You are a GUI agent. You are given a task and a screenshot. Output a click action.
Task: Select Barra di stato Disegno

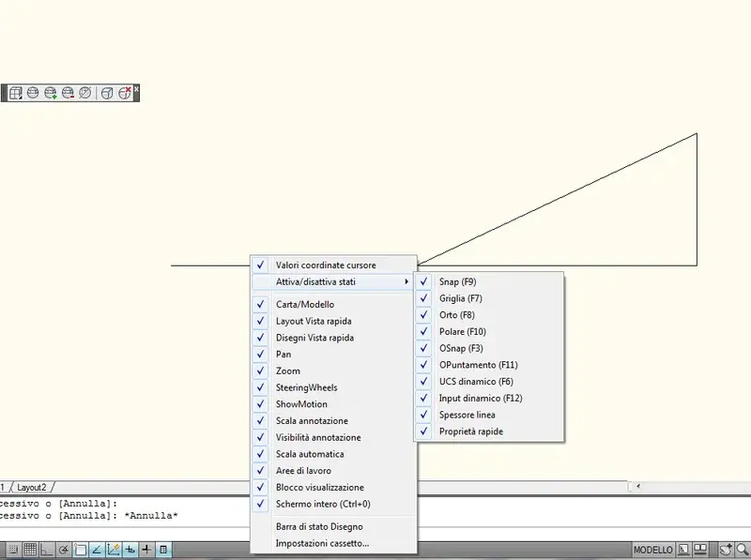click(334, 526)
